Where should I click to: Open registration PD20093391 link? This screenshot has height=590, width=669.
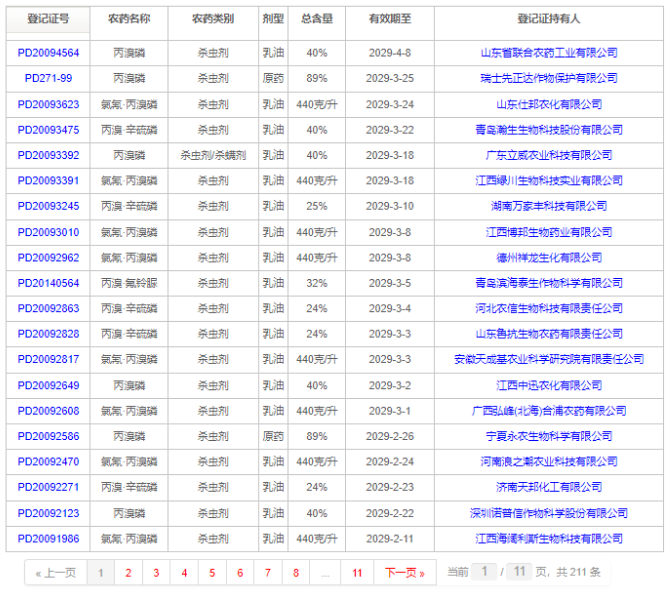coord(48,180)
